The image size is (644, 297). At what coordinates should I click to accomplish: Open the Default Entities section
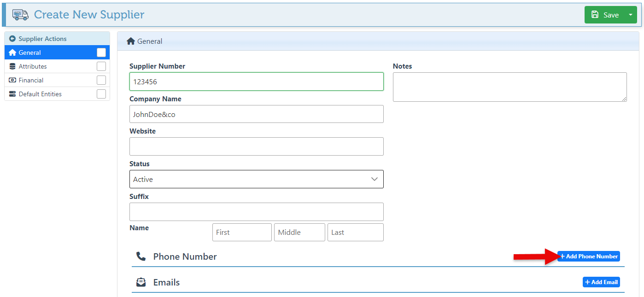(x=40, y=94)
